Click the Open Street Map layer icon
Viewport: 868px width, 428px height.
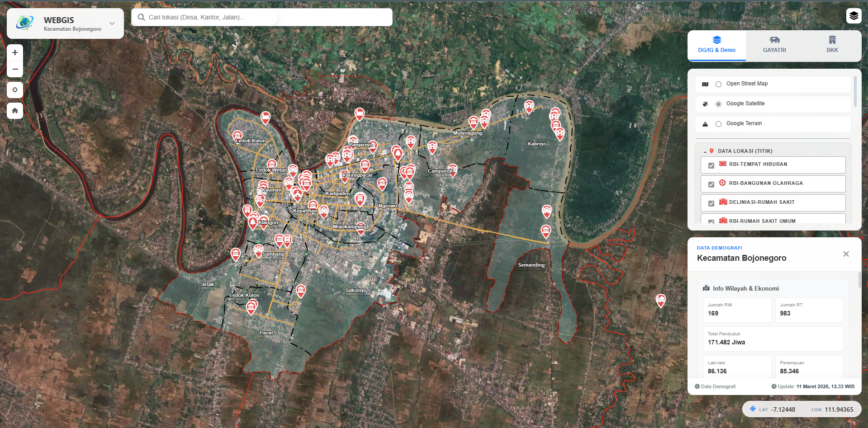705,84
